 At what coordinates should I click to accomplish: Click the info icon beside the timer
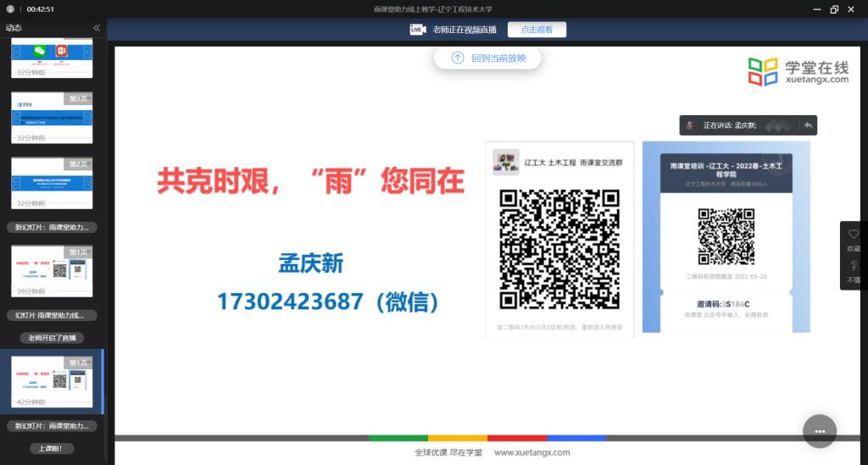[x=10, y=8]
